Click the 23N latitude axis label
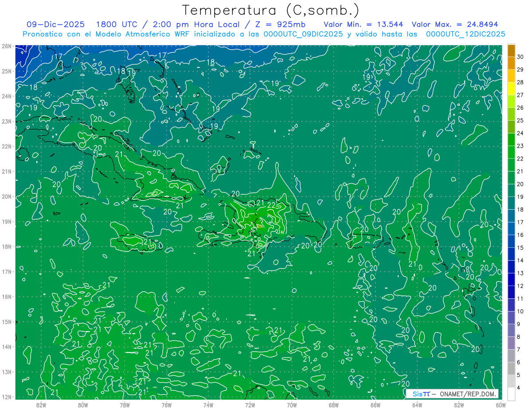The height and width of the screenshot is (411, 532). click(x=7, y=121)
